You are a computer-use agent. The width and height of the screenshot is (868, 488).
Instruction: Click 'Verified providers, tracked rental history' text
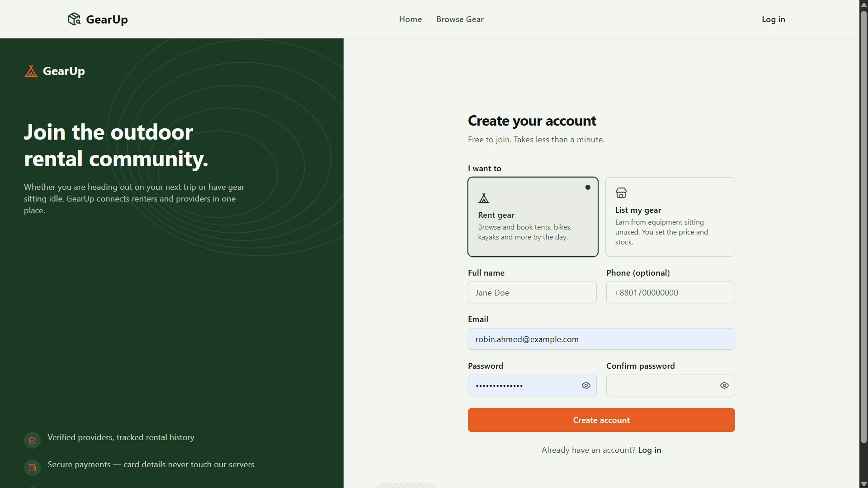point(121,437)
